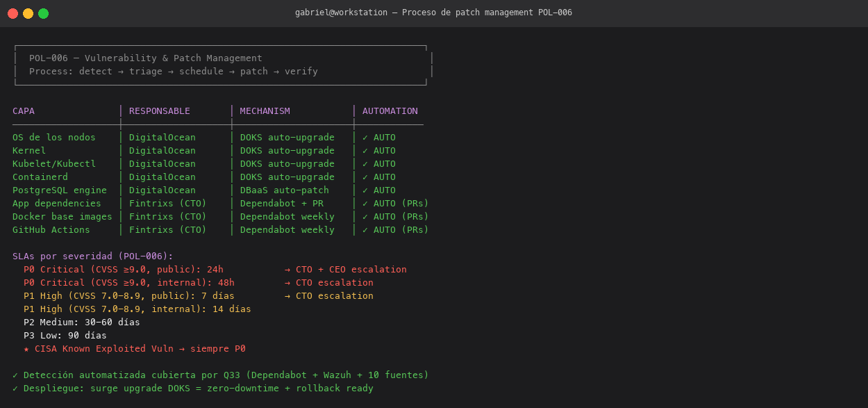Select the 'OS de los nodos' cell
Viewport: 868px width, 408px height.
pos(54,138)
